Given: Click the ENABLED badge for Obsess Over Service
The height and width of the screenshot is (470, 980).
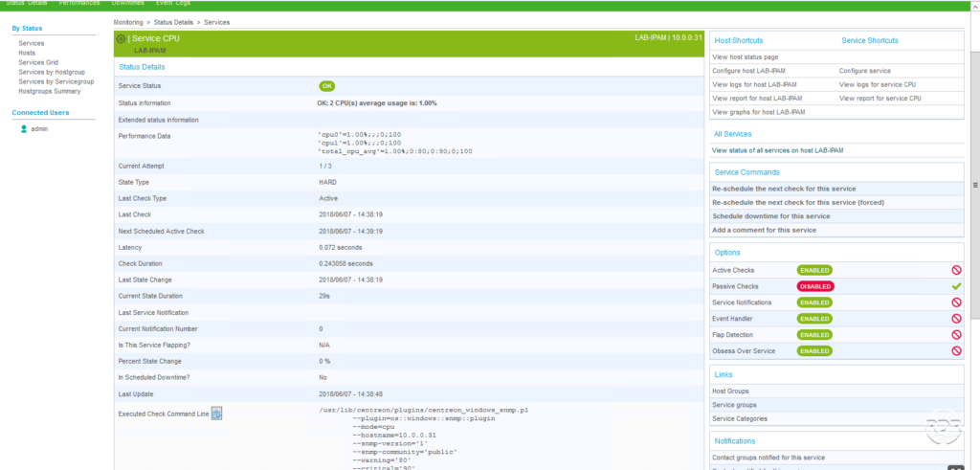Looking at the screenshot, I should (x=814, y=351).
